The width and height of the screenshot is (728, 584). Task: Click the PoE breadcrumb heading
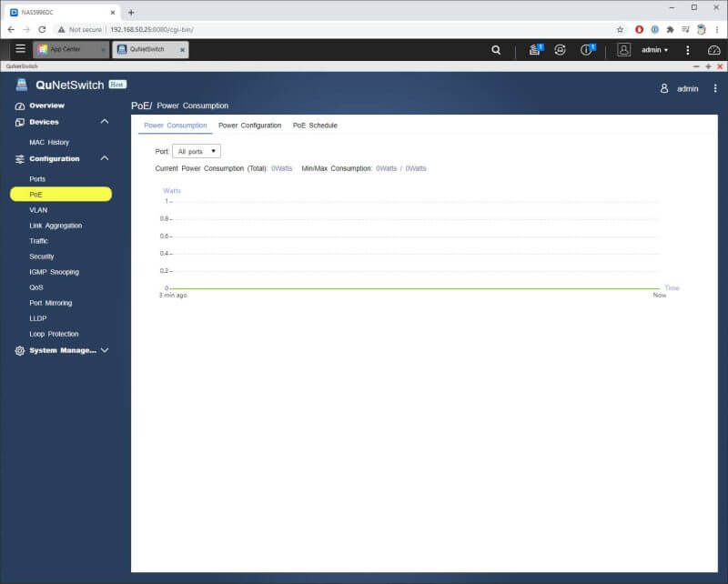point(141,106)
